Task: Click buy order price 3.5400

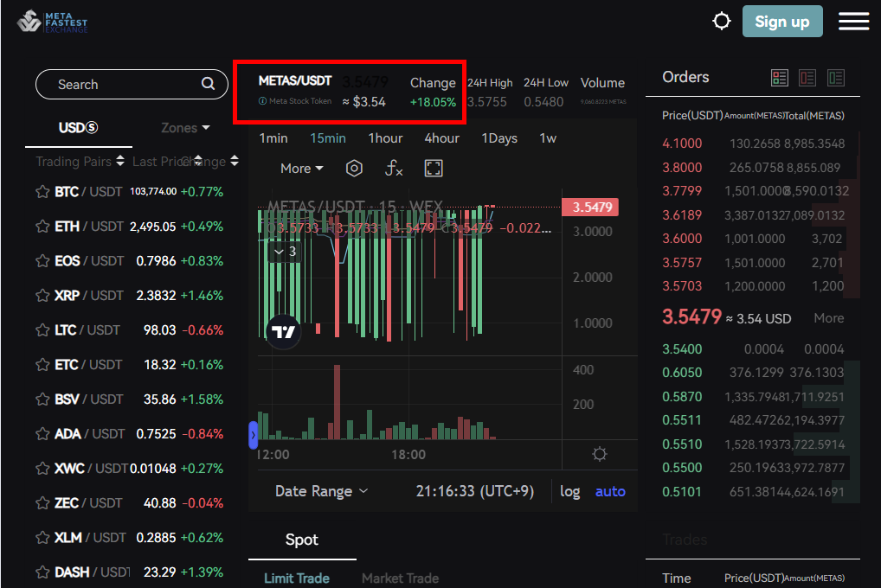Action: tap(682, 348)
